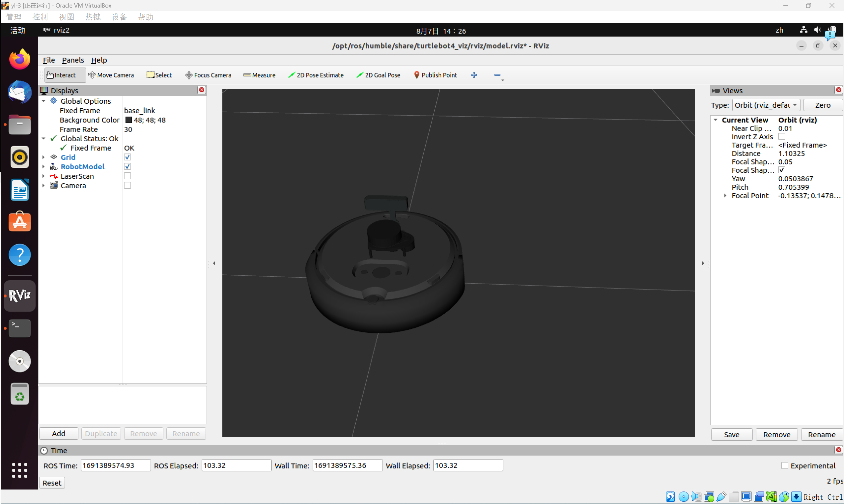Click the RViz icon in dock

tap(19, 295)
